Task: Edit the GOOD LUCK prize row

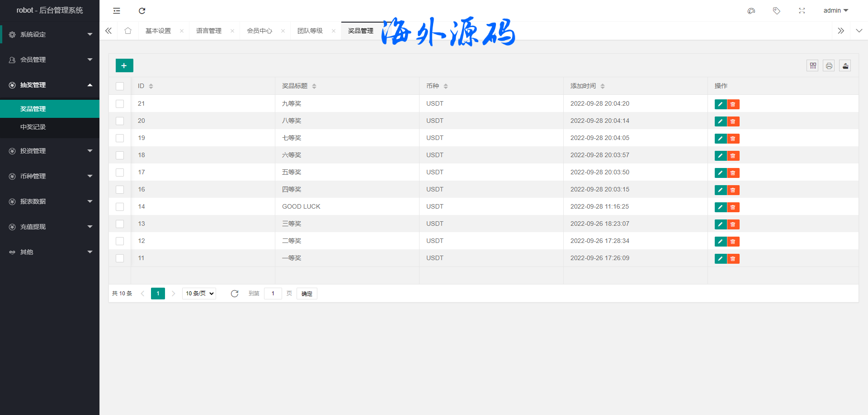Action: (x=720, y=207)
